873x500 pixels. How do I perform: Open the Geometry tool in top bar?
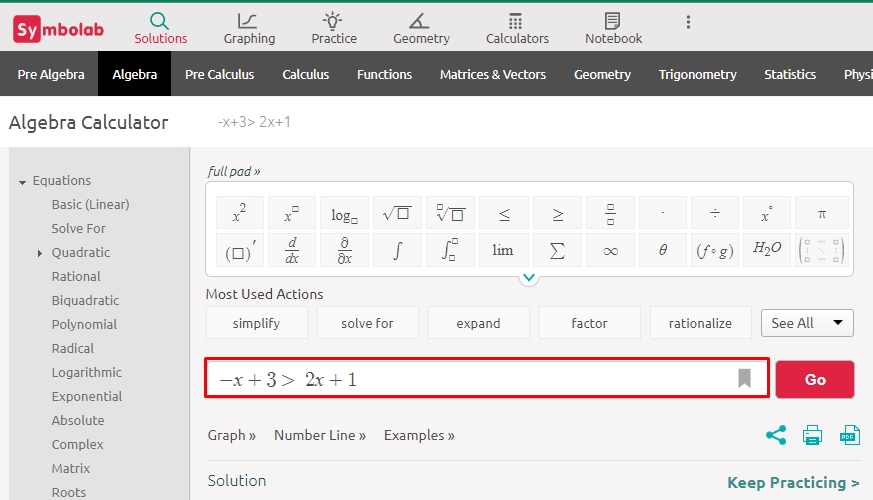pyautogui.click(x=421, y=29)
